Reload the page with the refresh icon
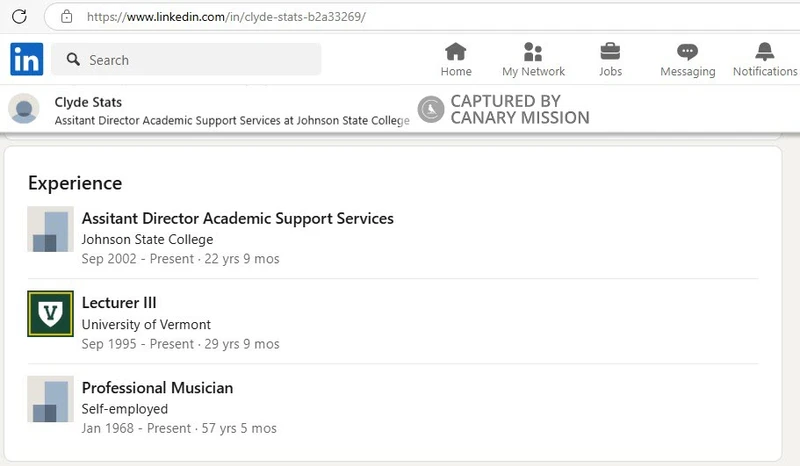This screenshot has height=466, width=800. 19,16
